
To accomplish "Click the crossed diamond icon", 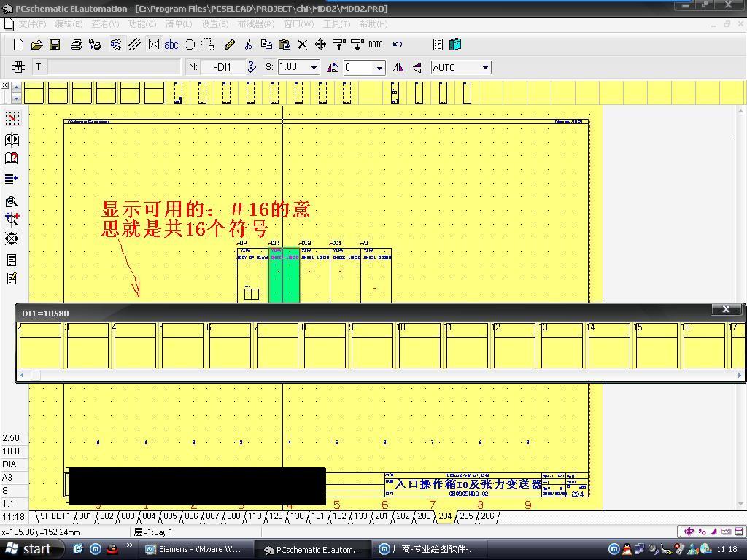I will [12, 238].
